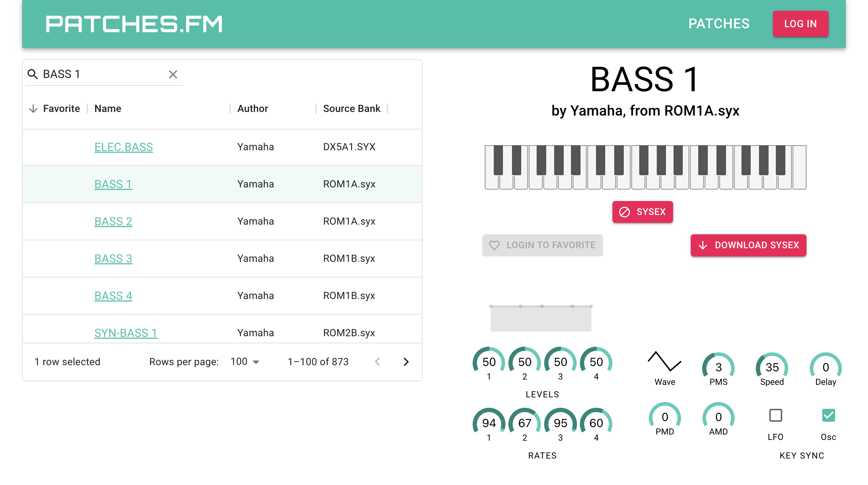
Task: Sort by the Source Bank column
Action: tap(352, 109)
